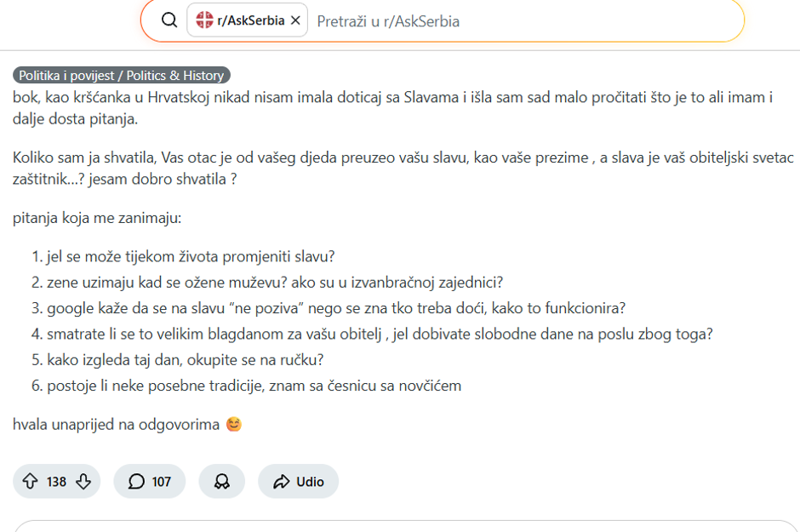Select the vote count 138
Screen dimensions: 800x532
(55, 481)
